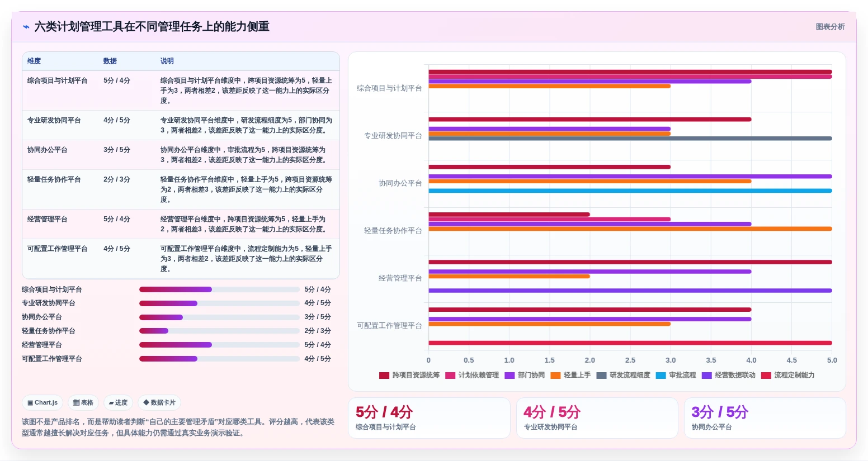
Task: Open the 5分 / 4分 综合项目与计划平台 card
Action: pyautogui.click(x=429, y=418)
